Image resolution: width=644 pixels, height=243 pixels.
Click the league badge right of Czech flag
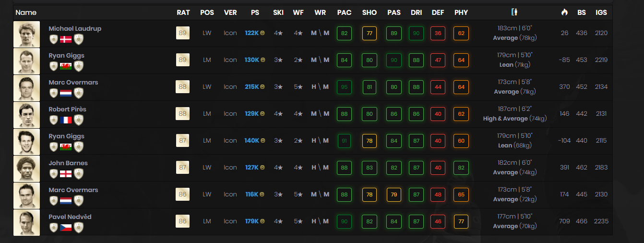(79, 227)
